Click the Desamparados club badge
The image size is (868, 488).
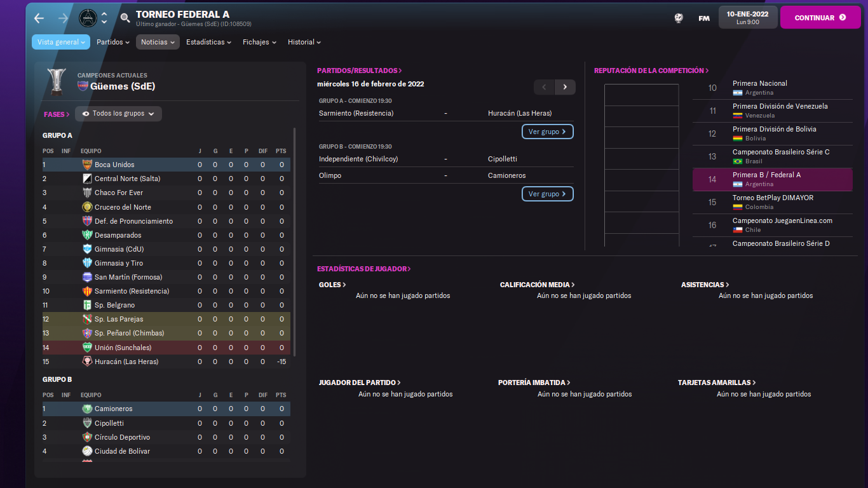point(87,235)
